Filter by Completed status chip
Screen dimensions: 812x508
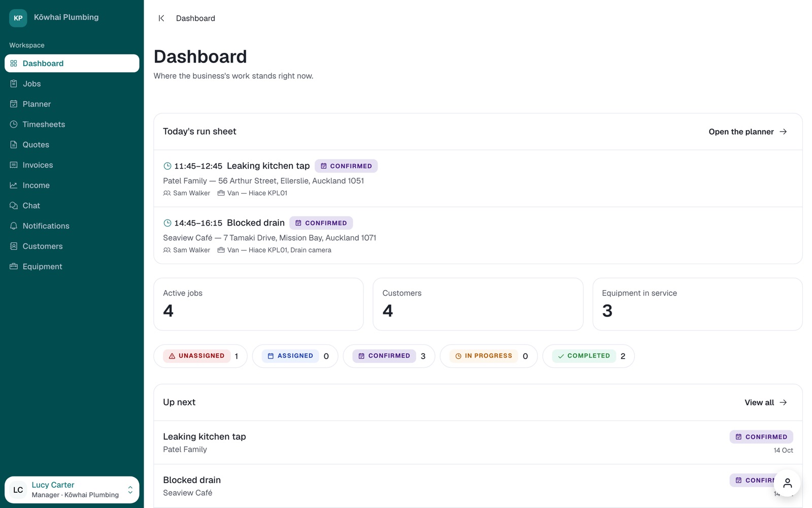(x=589, y=356)
